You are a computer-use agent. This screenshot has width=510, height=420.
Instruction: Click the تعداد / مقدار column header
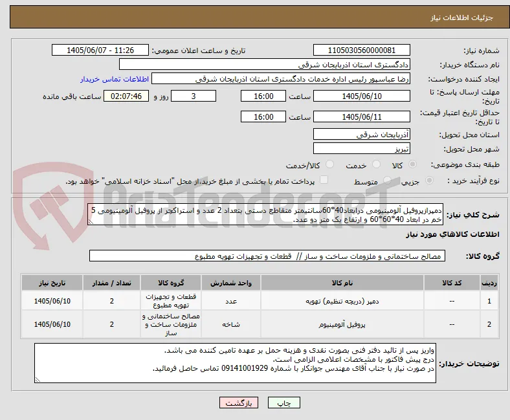pos(111,283)
